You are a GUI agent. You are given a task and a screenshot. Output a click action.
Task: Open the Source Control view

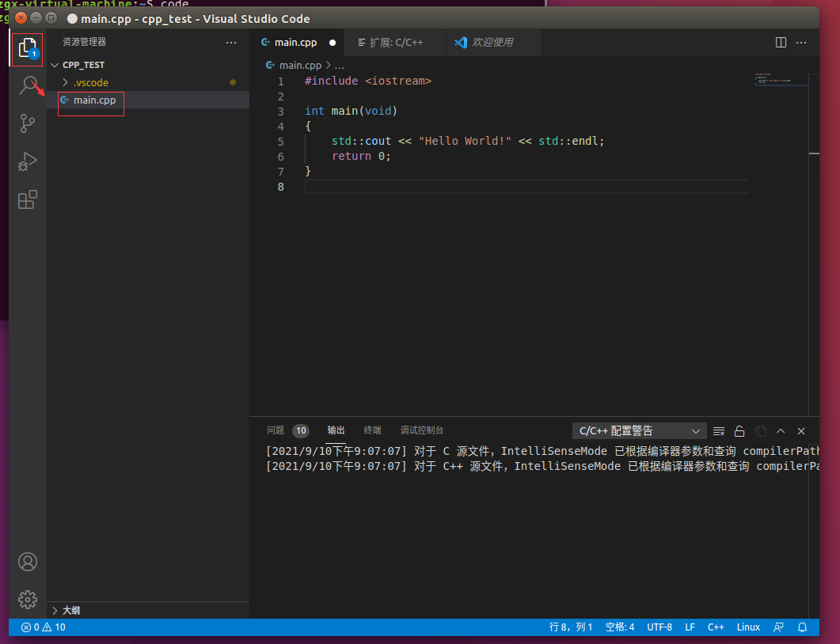pos(28,123)
